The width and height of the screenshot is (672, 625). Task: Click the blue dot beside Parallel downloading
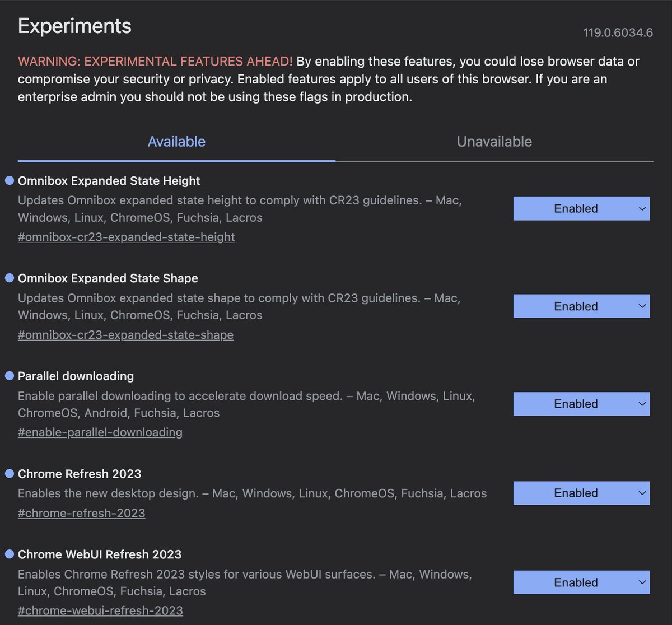[x=9, y=376]
